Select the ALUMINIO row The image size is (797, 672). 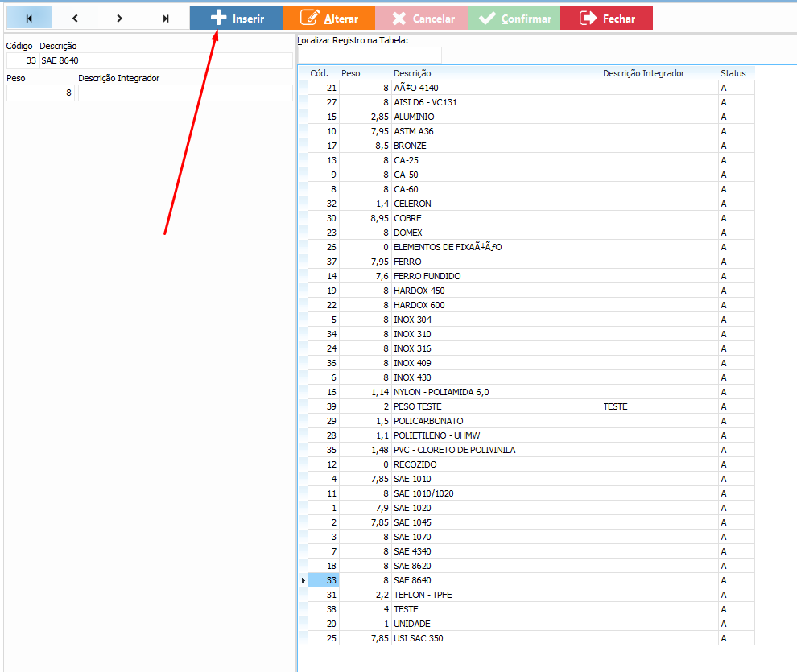(x=414, y=117)
